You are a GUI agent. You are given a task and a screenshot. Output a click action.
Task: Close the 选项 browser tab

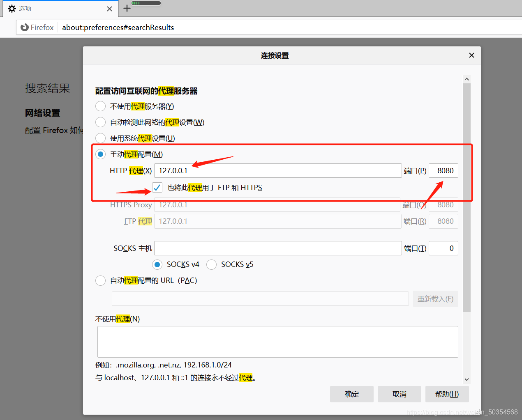[x=109, y=9]
